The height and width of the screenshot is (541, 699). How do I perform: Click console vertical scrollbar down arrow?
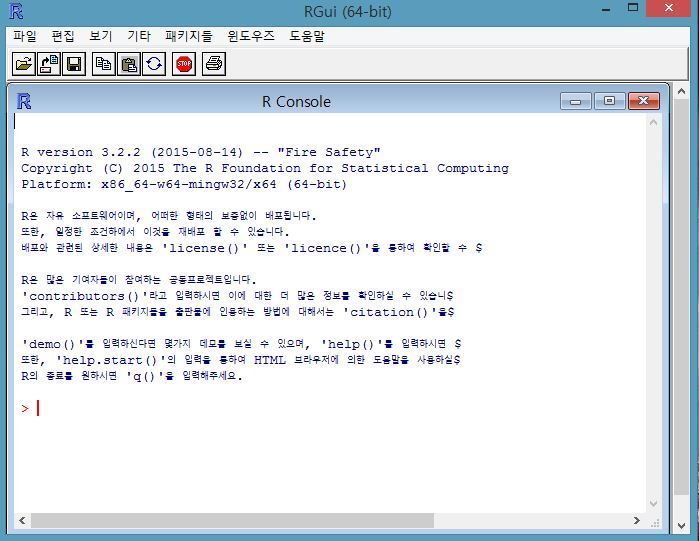(654, 504)
